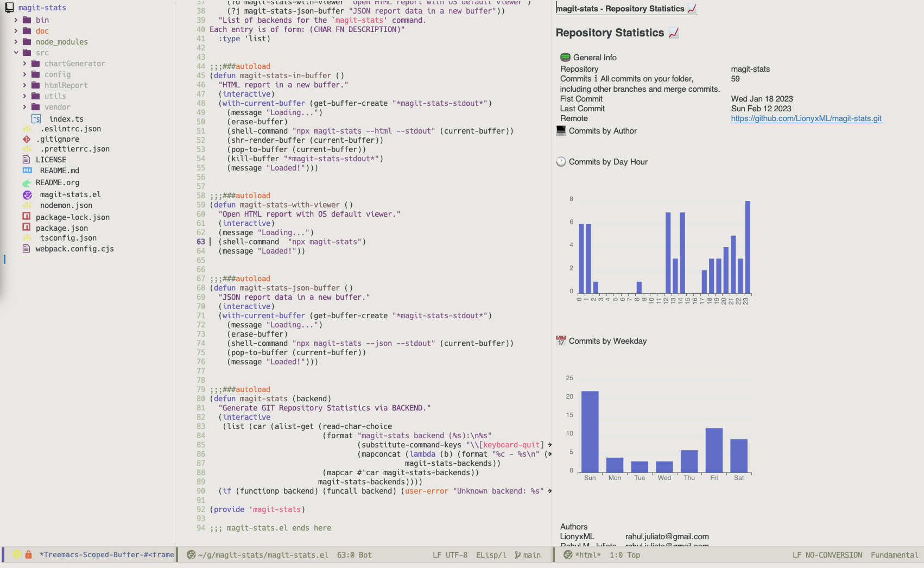Image resolution: width=924 pixels, height=568 pixels.
Task: Collapse the src folder chevron
Action: pos(16,53)
